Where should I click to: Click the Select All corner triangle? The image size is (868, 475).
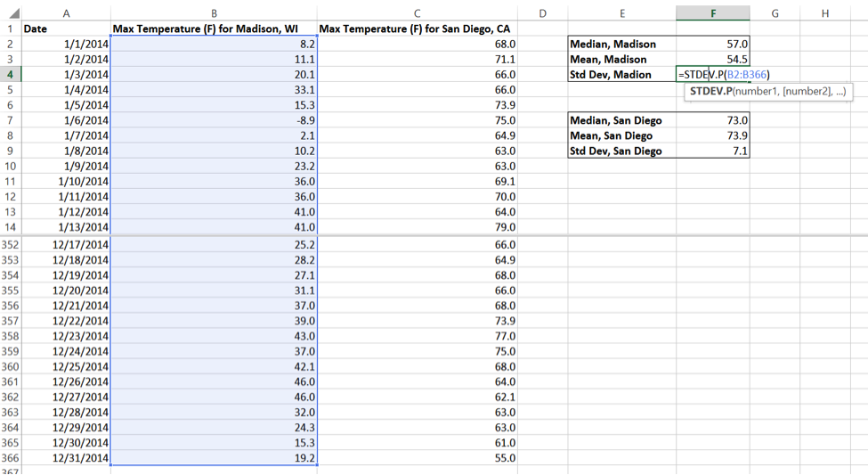[11, 12]
